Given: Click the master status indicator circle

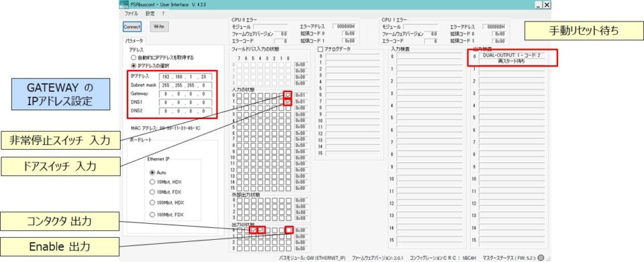Looking at the screenshot, I should click(541, 258).
